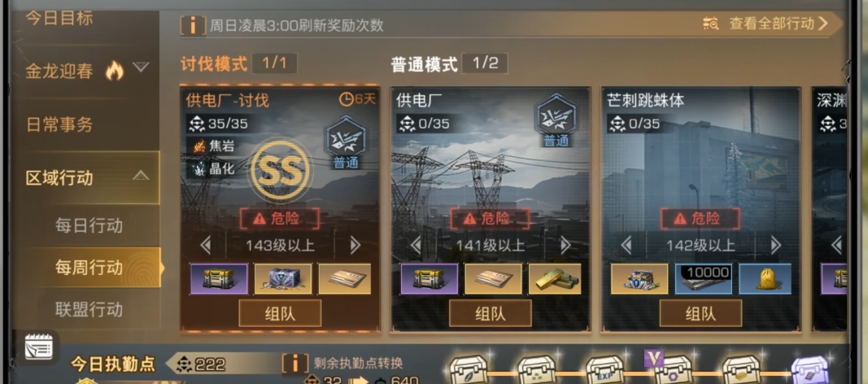Collapse the 区域行动 section
Screen dimensions: 868x384
tap(141, 177)
